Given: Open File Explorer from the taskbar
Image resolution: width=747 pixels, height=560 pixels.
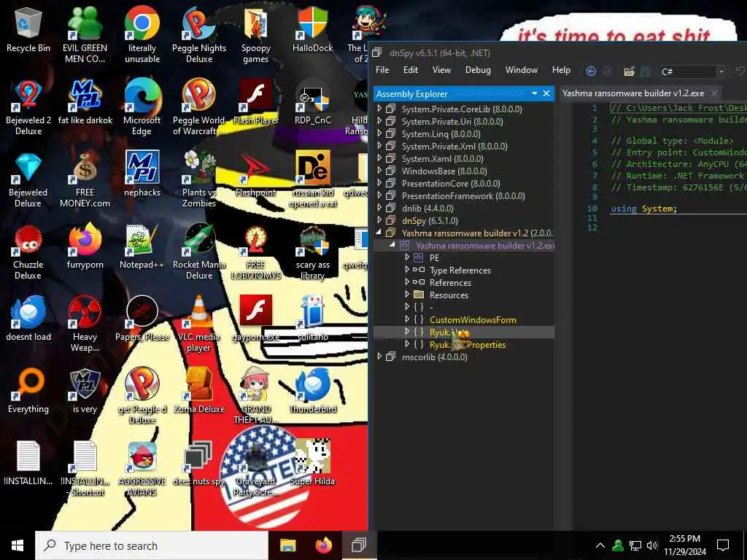Looking at the screenshot, I should pyautogui.click(x=287, y=545).
